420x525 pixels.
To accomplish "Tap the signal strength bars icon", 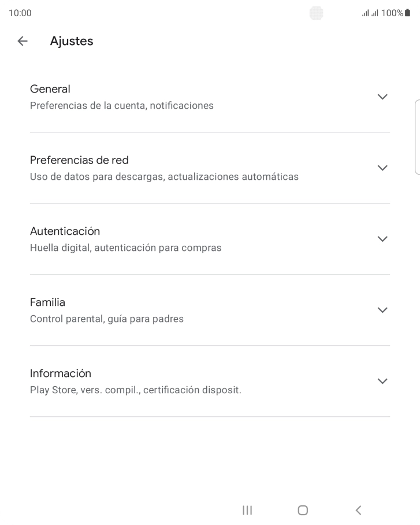I will pyautogui.click(x=370, y=13).
